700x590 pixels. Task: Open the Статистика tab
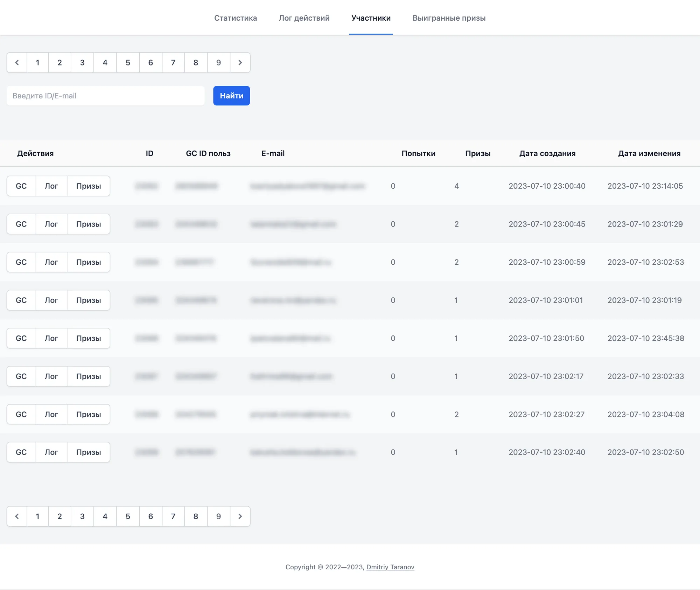coord(236,18)
